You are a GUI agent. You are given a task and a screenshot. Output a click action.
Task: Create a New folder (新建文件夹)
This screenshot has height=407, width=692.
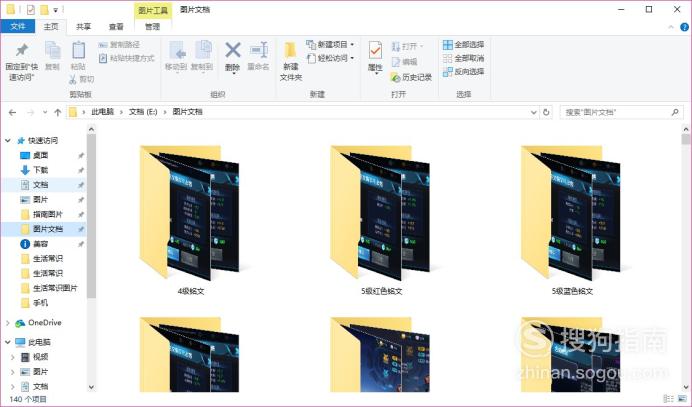[x=291, y=61]
